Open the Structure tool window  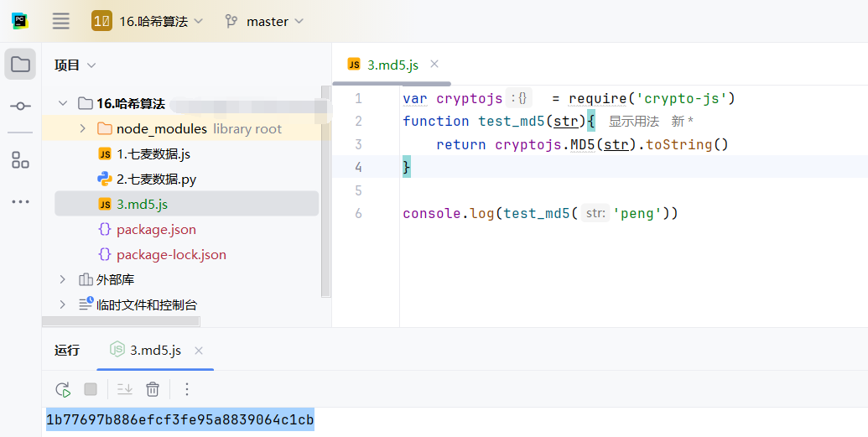click(x=20, y=160)
